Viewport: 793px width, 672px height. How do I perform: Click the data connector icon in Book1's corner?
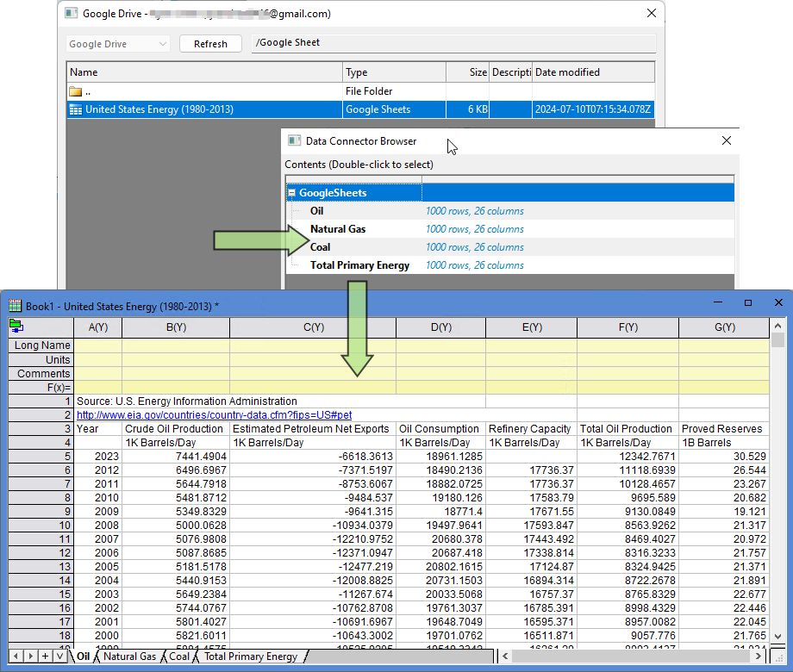16,327
